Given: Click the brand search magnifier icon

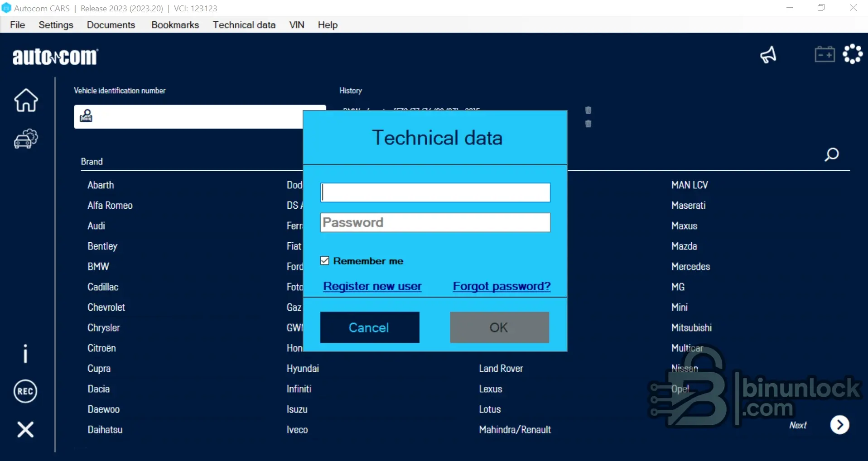Looking at the screenshot, I should click(x=831, y=155).
